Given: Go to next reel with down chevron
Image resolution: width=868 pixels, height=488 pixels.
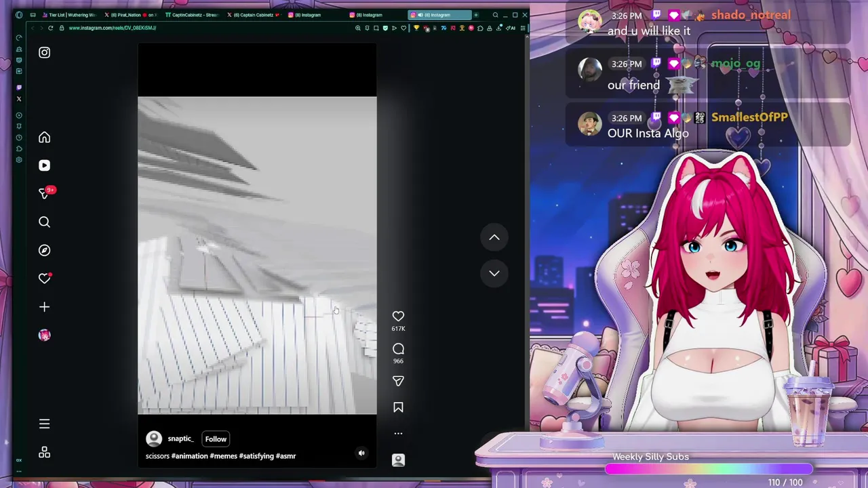Looking at the screenshot, I should tap(494, 273).
